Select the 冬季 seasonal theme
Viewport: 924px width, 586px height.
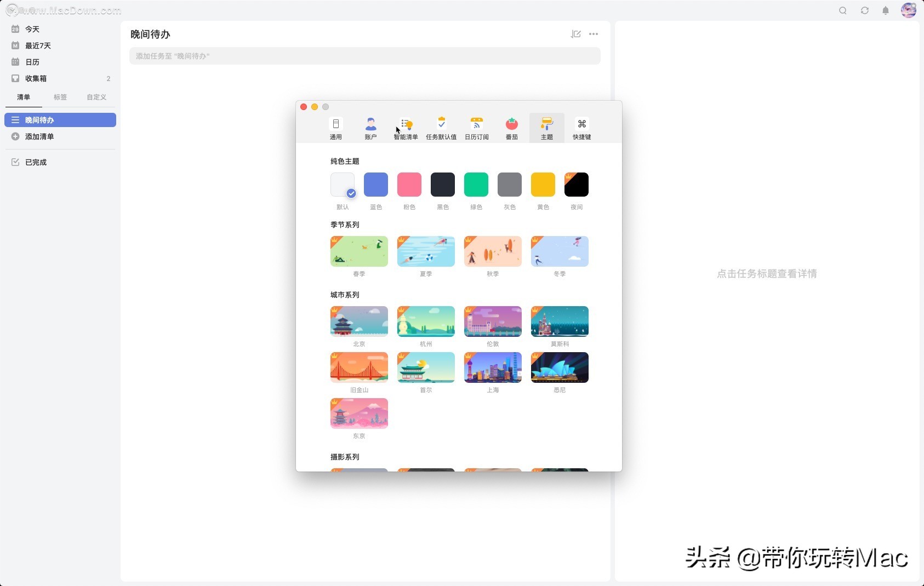pyautogui.click(x=560, y=251)
